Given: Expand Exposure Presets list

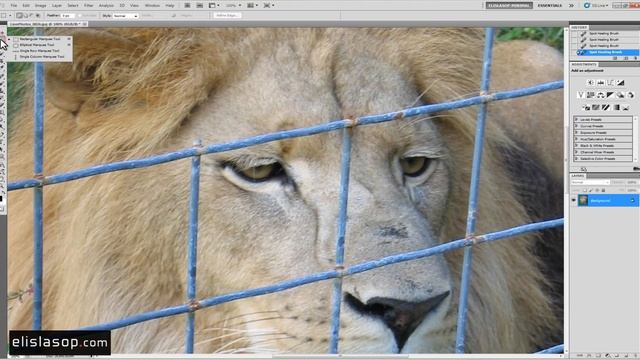Looking at the screenshot, I should pyautogui.click(x=576, y=133).
